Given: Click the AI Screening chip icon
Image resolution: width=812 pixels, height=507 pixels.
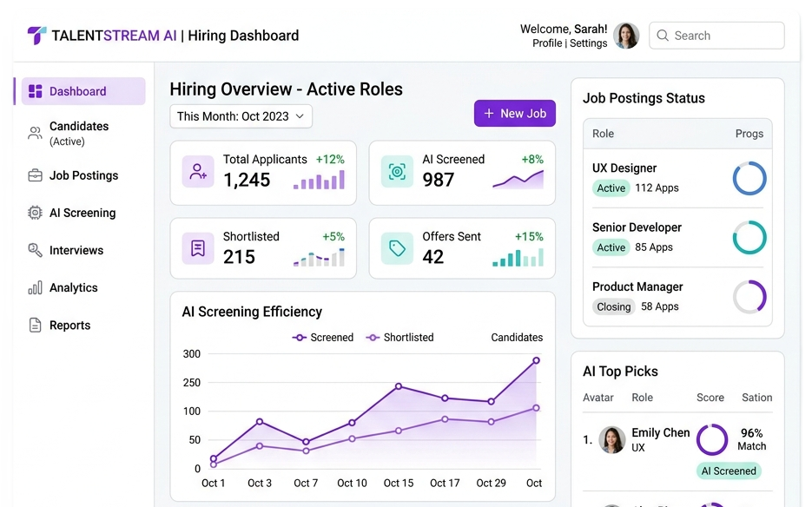Looking at the screenshot, I should (35, 213).
